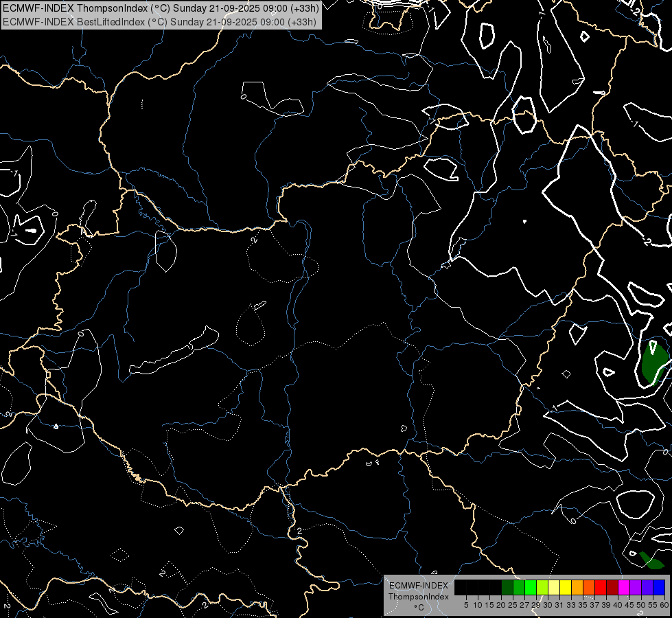Click the dark red 39–40 legend swatch
Screen dimensions: 672x618
612,587
